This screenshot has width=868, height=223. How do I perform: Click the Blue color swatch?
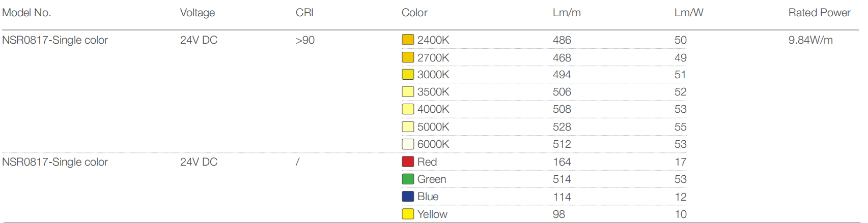point(408,197)
